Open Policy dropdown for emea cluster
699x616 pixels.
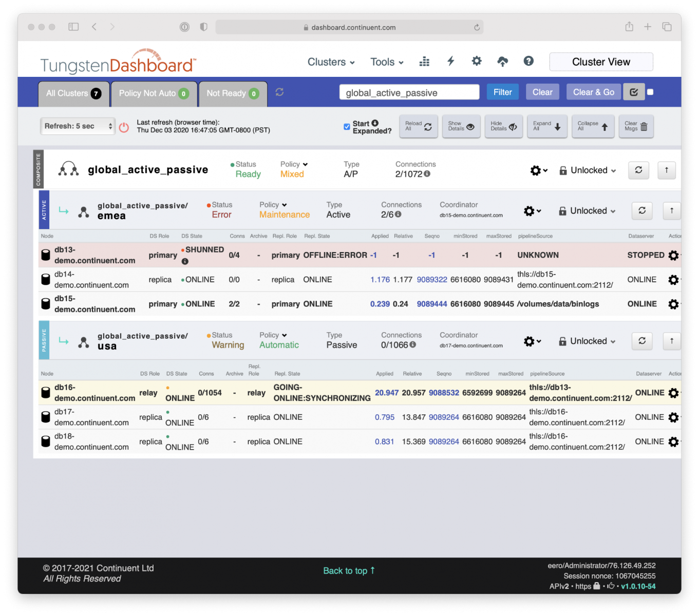click(x=273, y=205)
